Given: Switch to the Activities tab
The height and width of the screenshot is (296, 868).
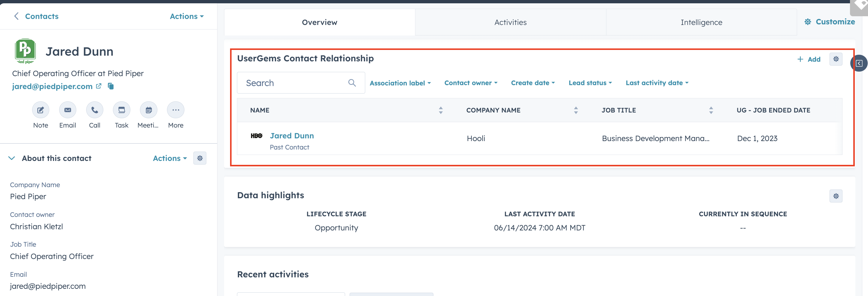Looking at the screenshot, I should pos(511,22).
